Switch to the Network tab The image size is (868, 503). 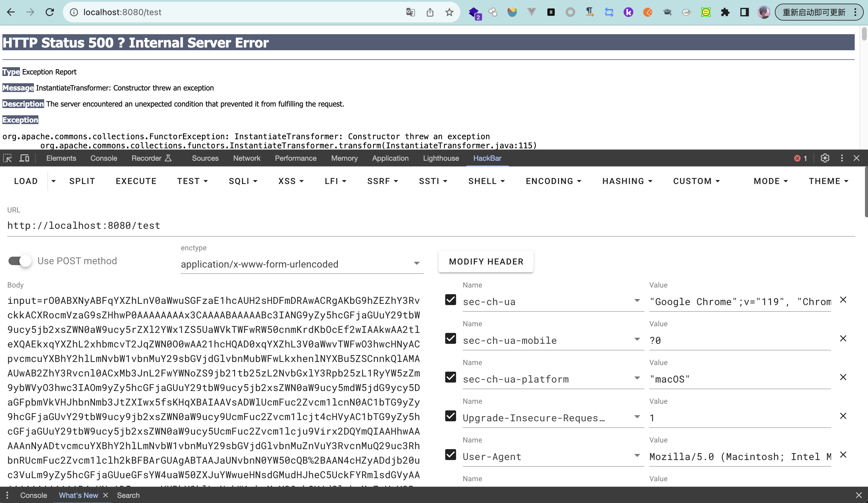[x=246, y=158]
